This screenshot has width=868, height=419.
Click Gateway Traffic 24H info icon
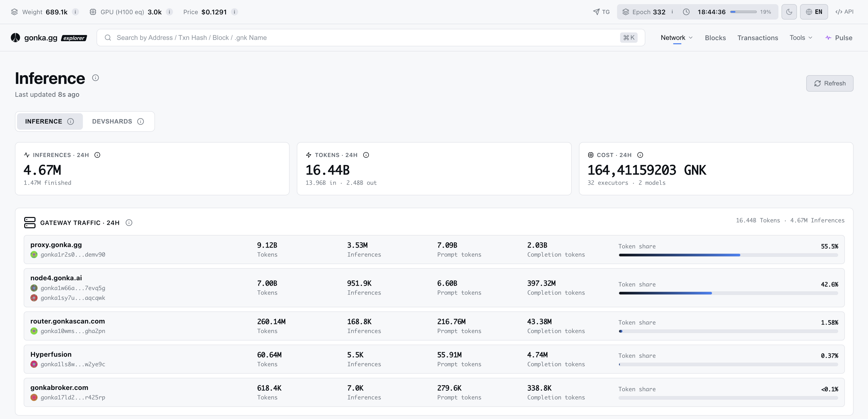[129, 223]
